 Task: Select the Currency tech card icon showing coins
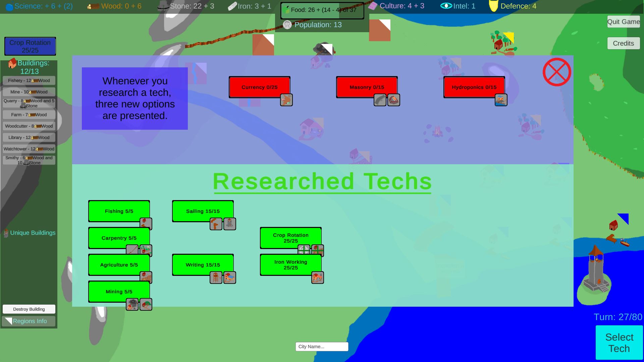click(286, 100)
